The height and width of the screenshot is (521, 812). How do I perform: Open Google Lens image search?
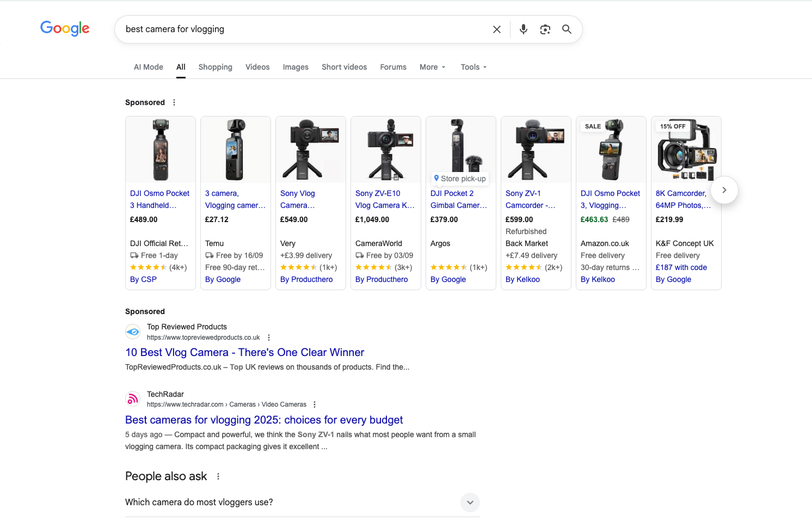[x=545, y=29]
